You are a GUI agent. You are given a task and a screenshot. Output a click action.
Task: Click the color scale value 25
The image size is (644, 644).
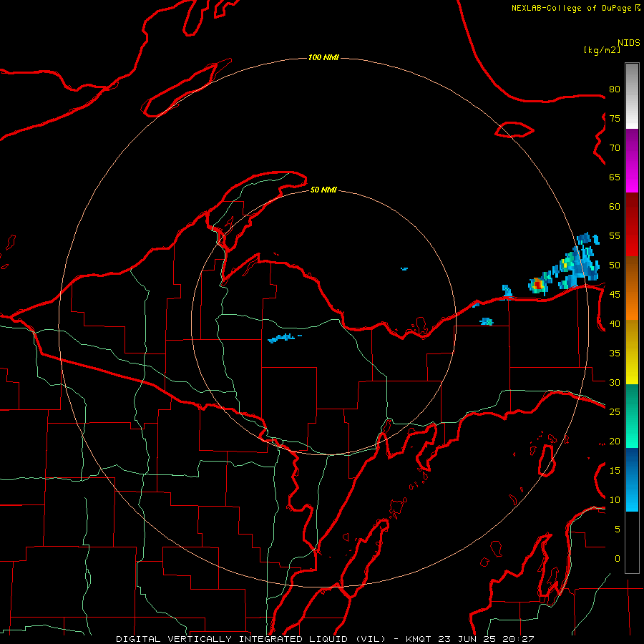coord(615,412)
